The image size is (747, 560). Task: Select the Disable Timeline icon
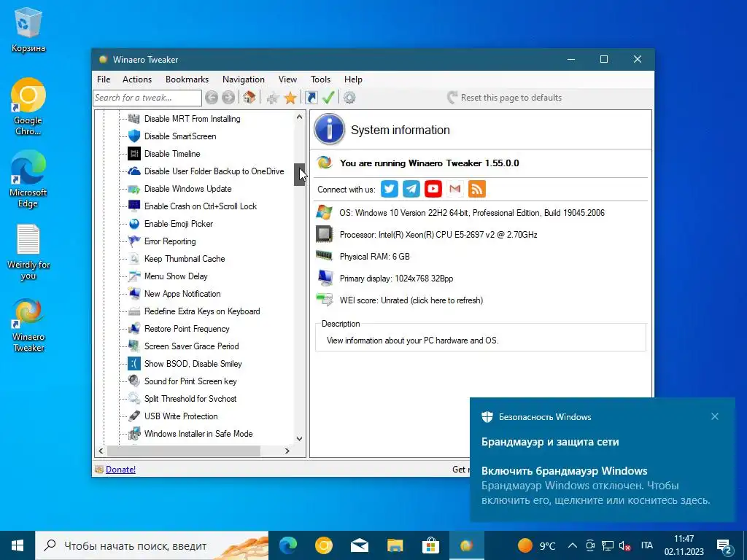pos(134,154)
